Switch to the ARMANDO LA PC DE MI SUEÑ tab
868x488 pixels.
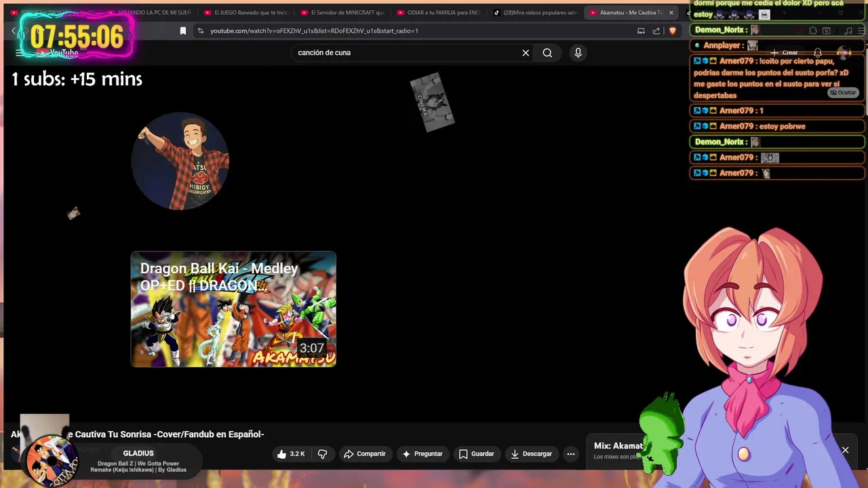tap(149, 12)
